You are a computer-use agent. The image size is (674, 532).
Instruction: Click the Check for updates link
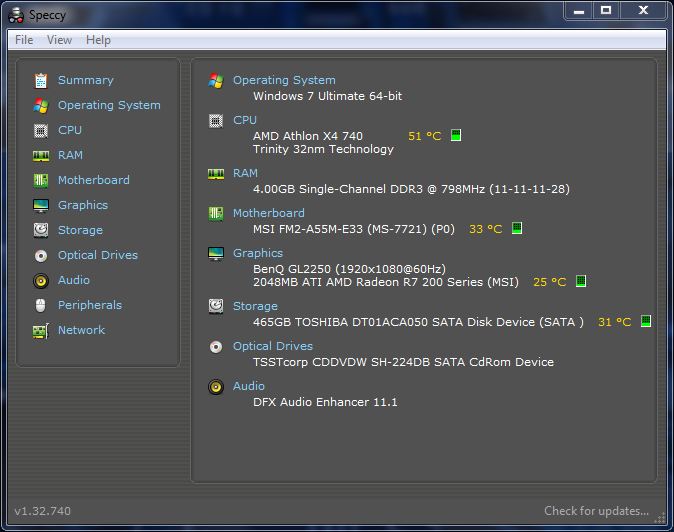coord(596,511)
